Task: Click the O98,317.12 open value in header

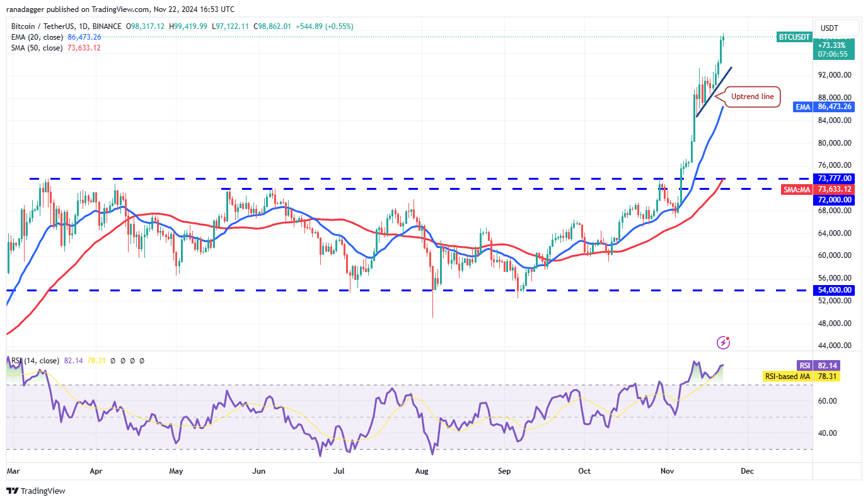Action: click(145, 26)
